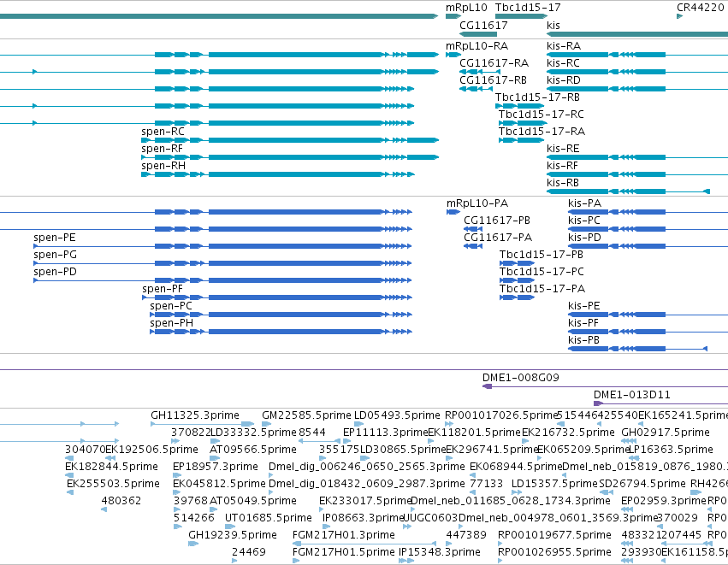Open the kis-RB transcript
The width and height of the screenshot is (728, 565).
[563, 183]
